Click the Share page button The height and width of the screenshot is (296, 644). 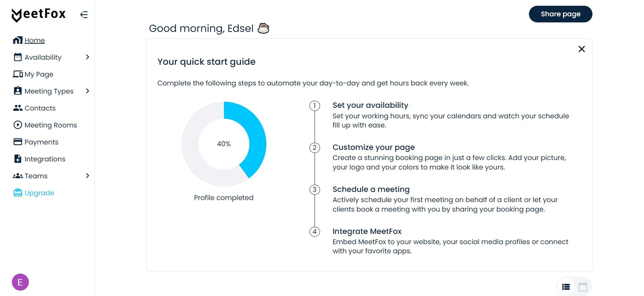tap(560, 14)
